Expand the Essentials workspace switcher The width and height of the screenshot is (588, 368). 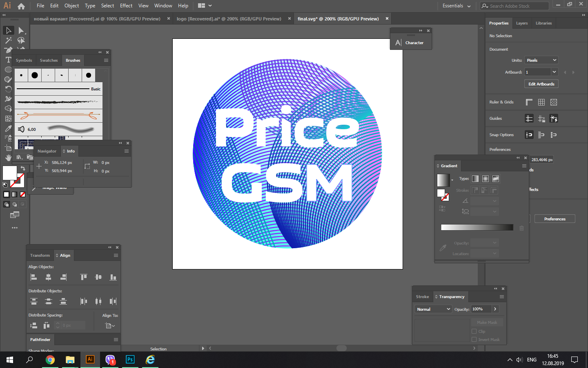pyautogui.click(x=457, y=6)
